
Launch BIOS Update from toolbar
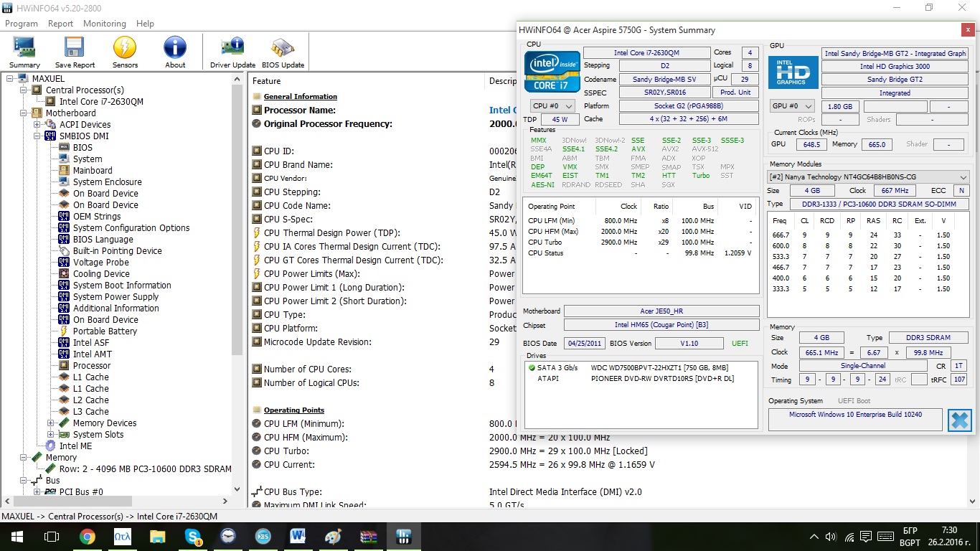[283, 52]
